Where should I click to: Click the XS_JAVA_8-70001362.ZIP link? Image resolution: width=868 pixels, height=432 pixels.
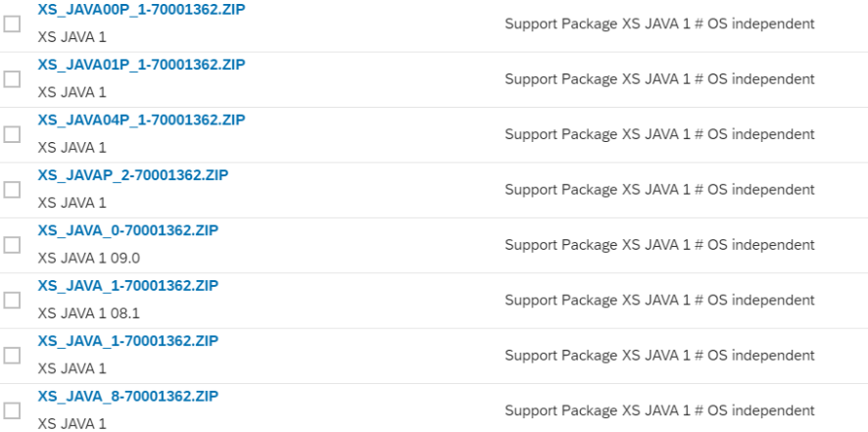pos(128,397)
